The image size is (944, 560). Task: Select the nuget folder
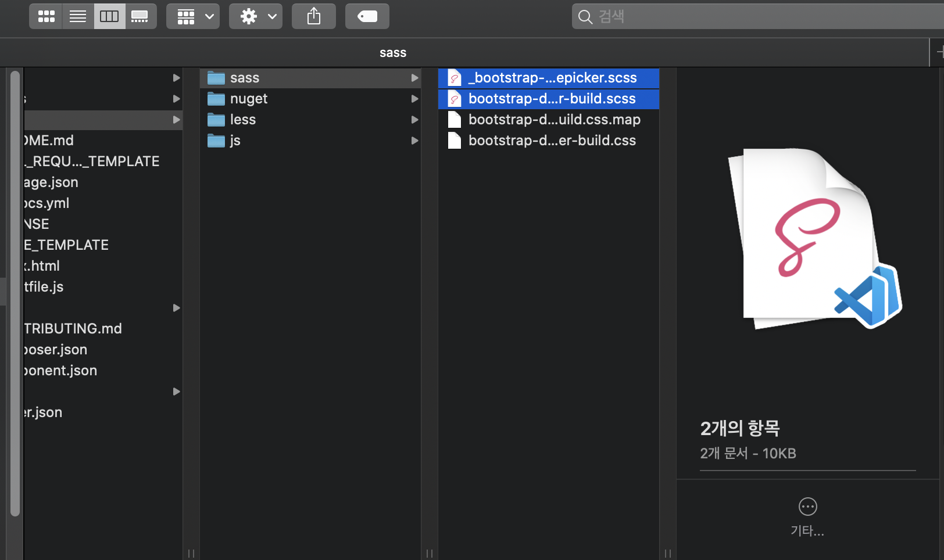[310, 99]
